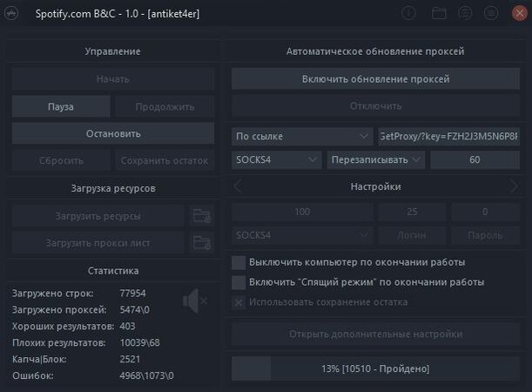532x392 pixels.
Task: Click the first circular menu icon in the title bar
Action: point(465,14)
